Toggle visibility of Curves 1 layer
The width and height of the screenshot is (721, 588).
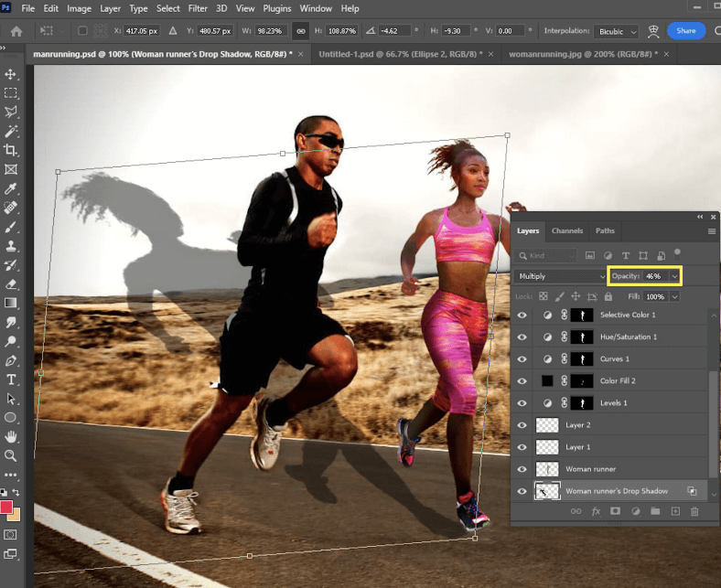coord(522,359)
